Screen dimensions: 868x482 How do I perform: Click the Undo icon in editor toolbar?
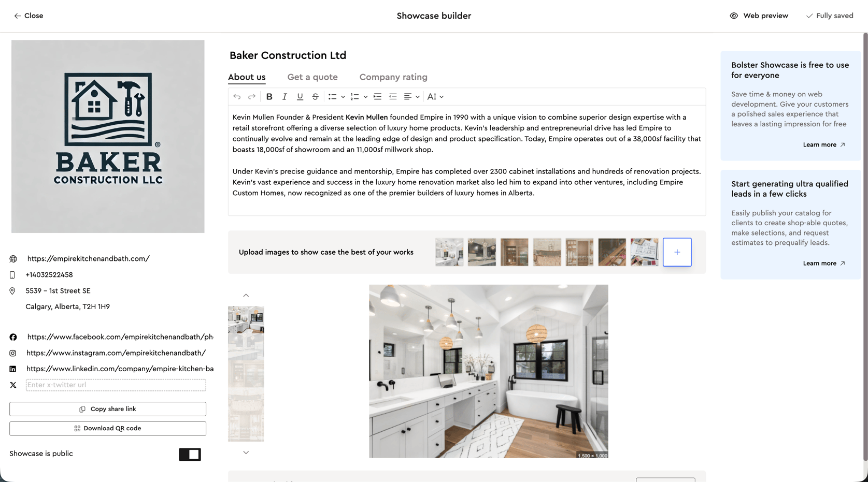pos(237,97)
